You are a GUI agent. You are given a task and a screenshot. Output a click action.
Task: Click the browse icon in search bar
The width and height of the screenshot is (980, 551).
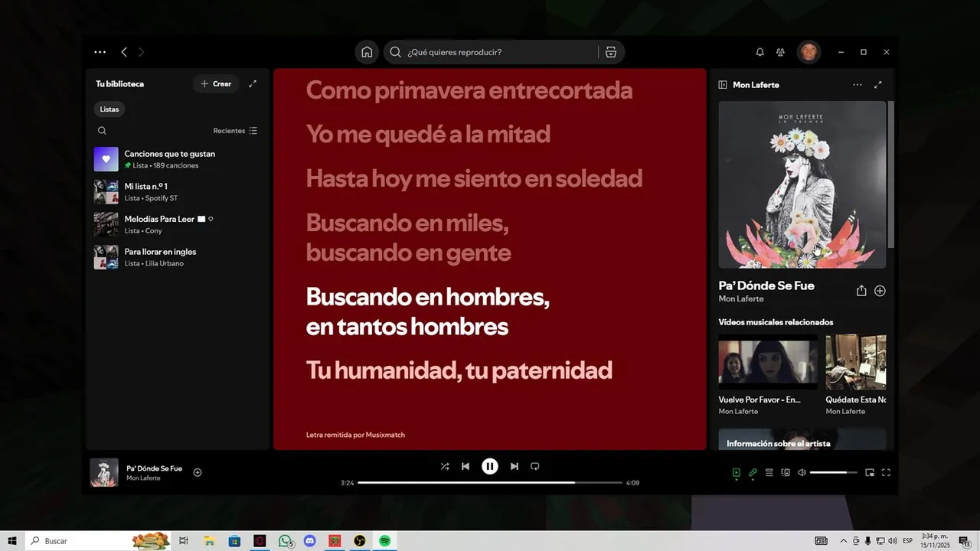click(610, 52)
